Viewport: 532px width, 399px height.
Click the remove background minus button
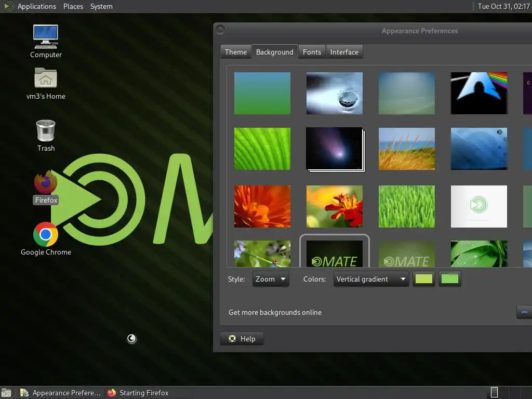pyautogui.click(x=524, y=312)
